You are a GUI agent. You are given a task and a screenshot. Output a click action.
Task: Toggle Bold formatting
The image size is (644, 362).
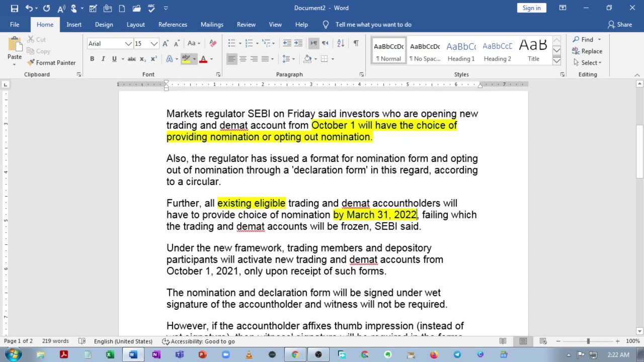(x=92, y=59)
